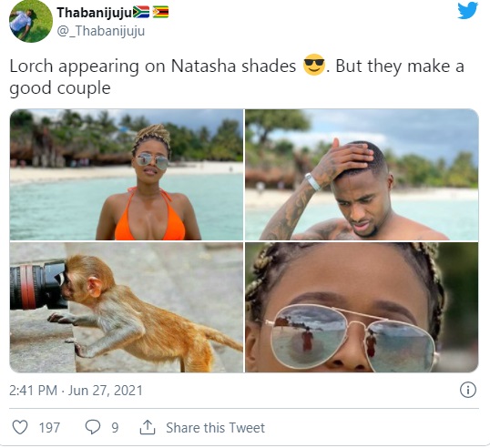Open replies via speech bubble icon
This screenshot has height=448, width=490.
coord(93,427)
